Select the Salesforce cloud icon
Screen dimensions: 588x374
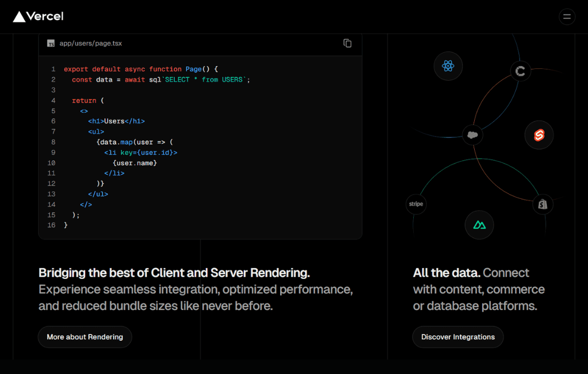[x=473, y=135]
